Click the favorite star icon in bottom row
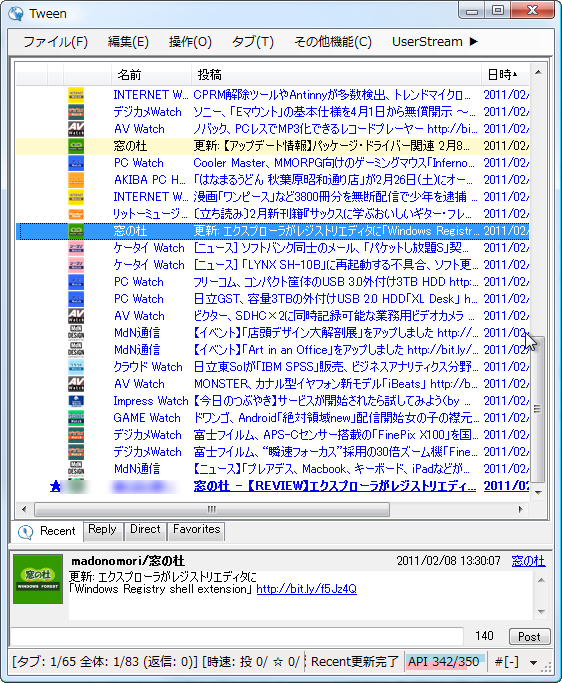562x683 pixels. tap(55, 486)
